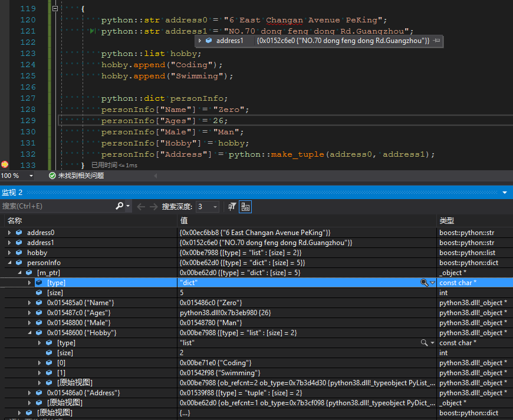Collapse the personInfo watch row
This screenshot has width=513, height=420.
[x=9, y=263]
